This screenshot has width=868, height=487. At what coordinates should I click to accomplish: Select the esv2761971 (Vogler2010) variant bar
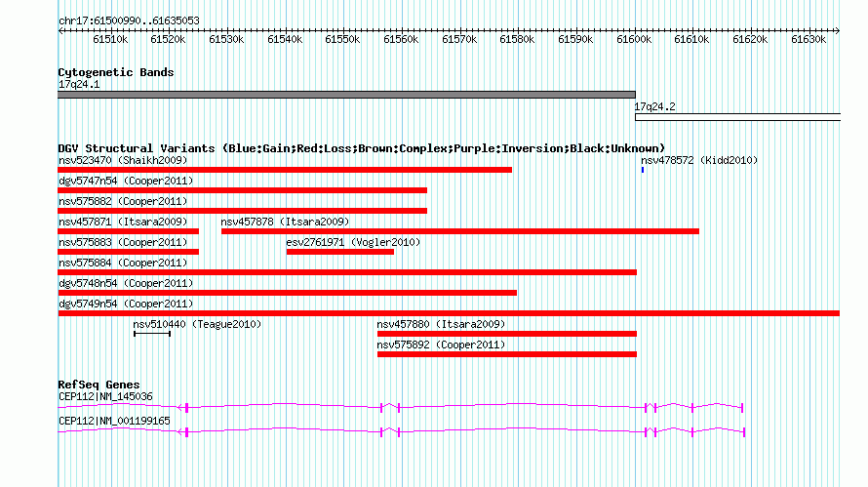340,252
